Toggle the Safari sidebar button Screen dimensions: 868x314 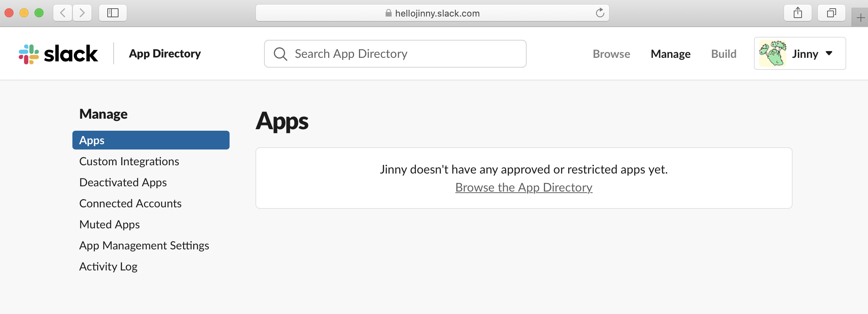point(113,13)
